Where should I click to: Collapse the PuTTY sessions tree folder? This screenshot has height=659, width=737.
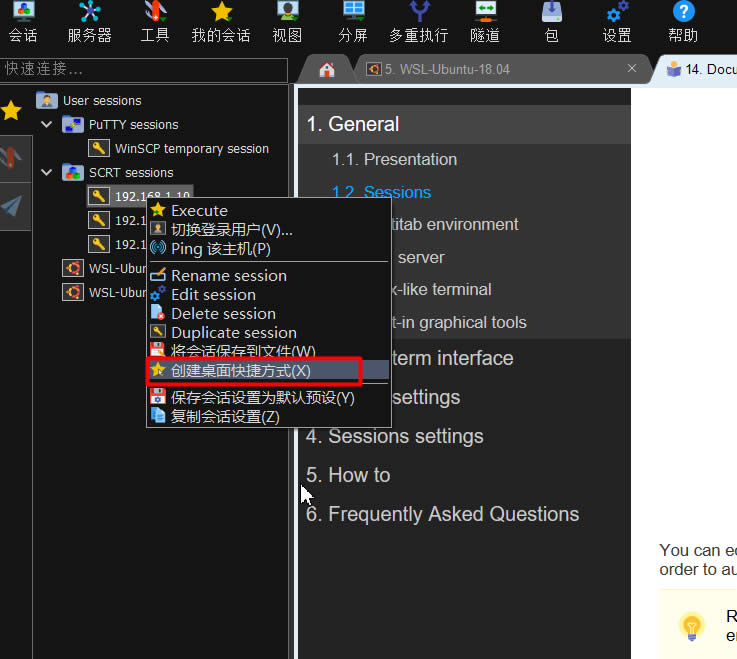coord(47,124)
